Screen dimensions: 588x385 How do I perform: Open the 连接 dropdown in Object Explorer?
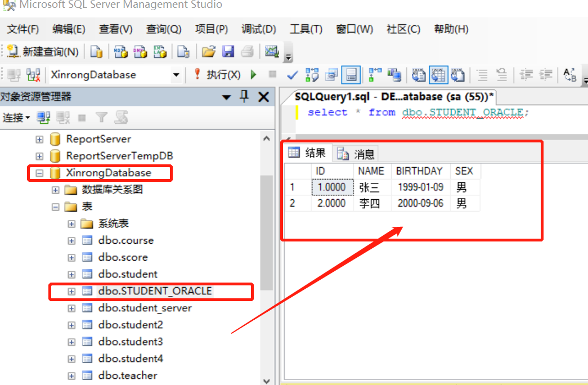point(16,118)
